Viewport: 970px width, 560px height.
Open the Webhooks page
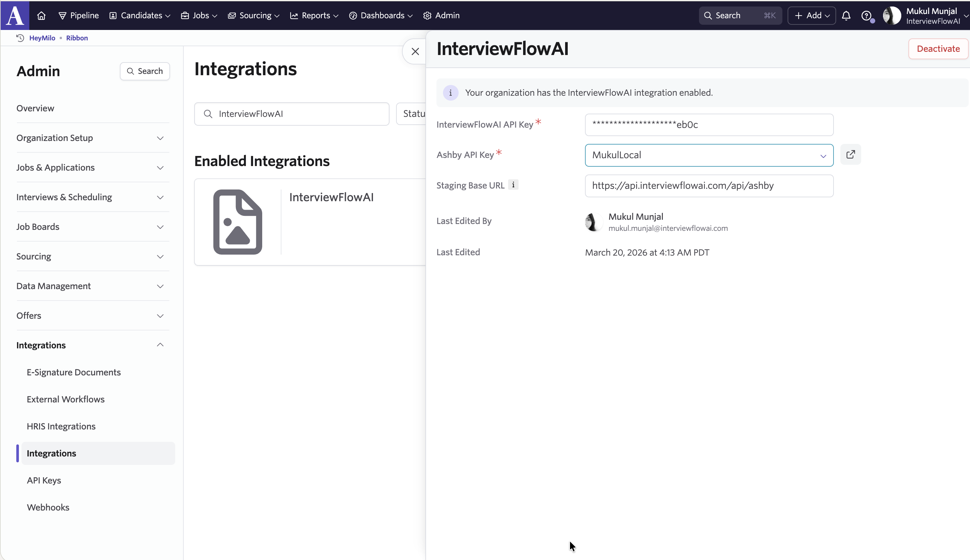coord(48,507)
